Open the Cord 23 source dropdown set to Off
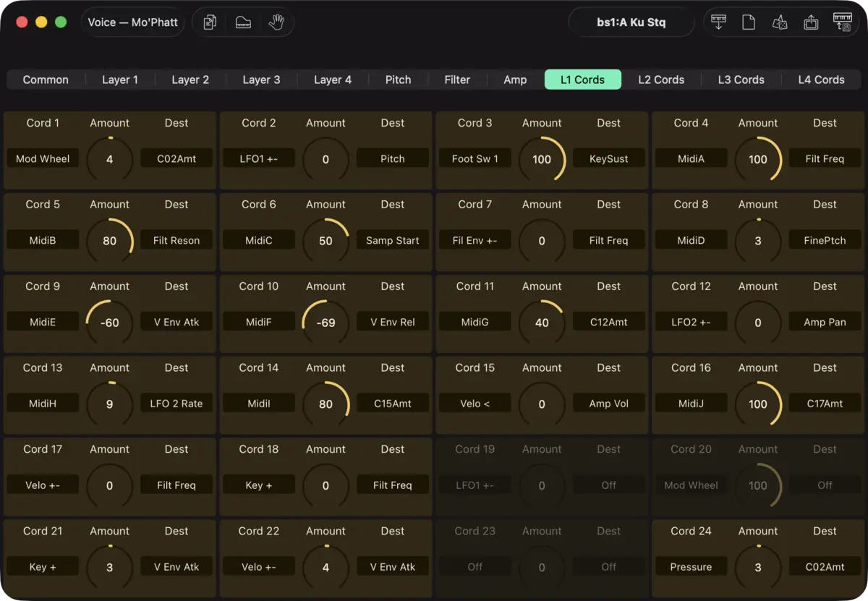The width and height of the screenshot is (868, 601). pyautogui.click(x=475, y=567)
